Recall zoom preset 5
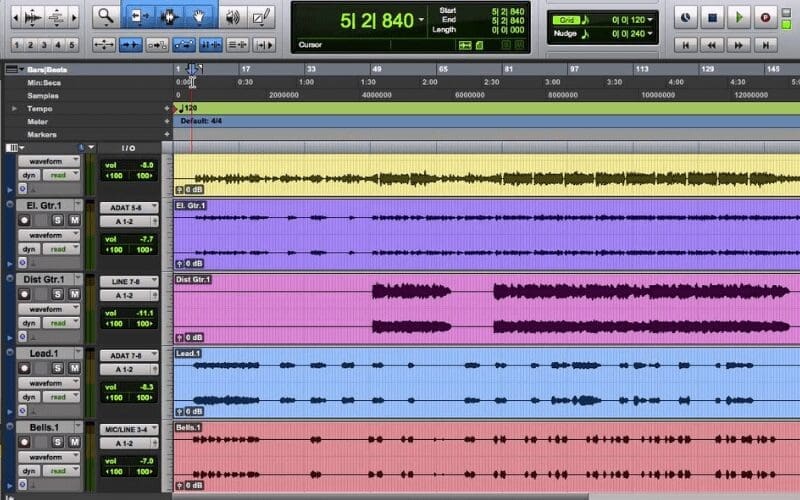This screenshot has width=800, height=500. coord(71,45)
